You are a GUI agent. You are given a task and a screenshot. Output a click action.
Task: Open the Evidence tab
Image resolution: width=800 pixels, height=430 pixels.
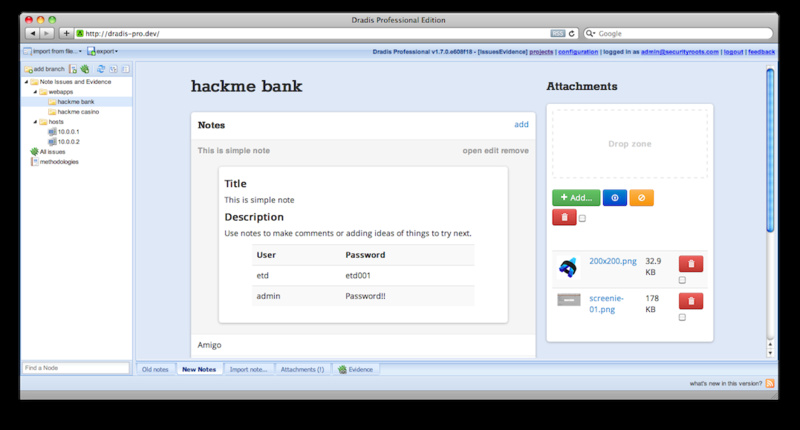(x=356, y=369)
